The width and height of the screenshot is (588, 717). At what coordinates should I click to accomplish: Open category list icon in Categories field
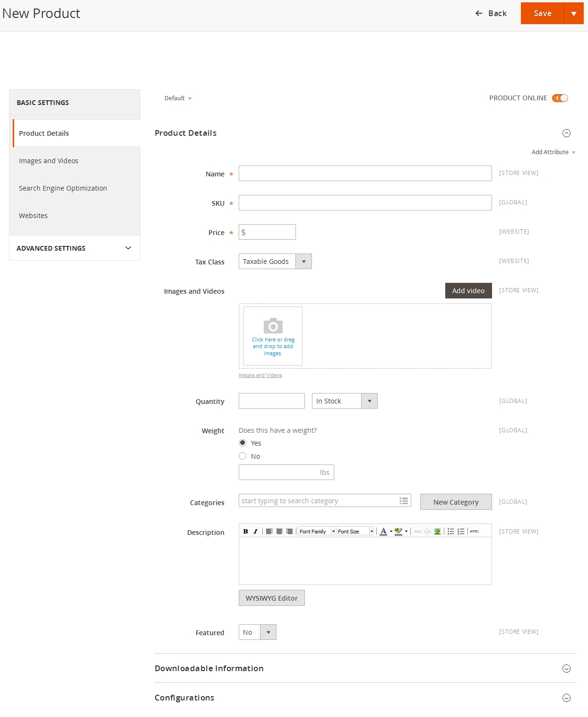coord(404,501)
